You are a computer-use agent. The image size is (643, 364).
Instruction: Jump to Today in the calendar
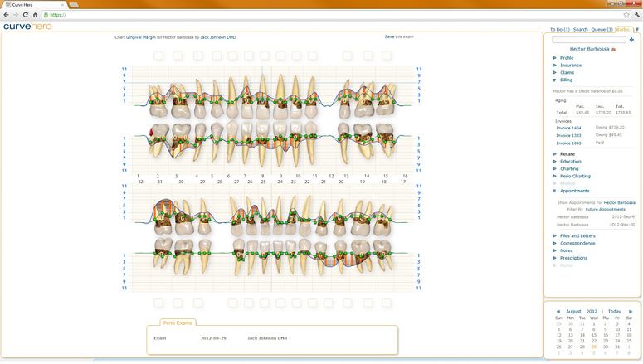[x=614, y=312]
